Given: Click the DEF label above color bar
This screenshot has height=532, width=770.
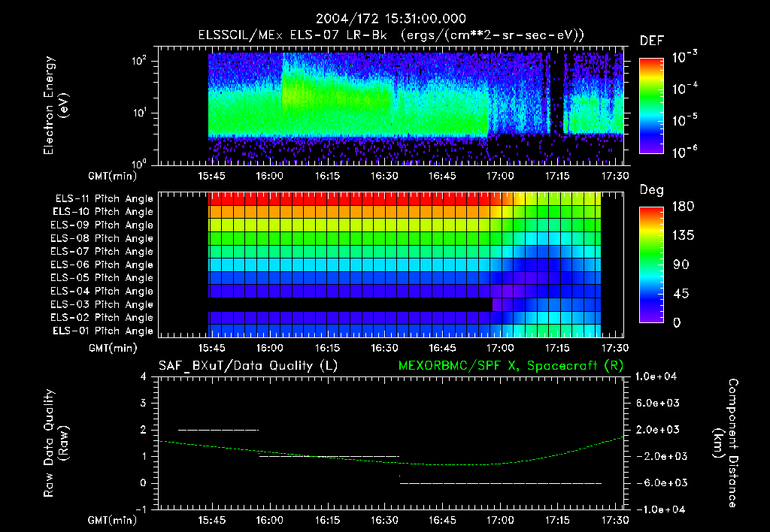Looking at the screenshot, I should [x=652, y=41].
